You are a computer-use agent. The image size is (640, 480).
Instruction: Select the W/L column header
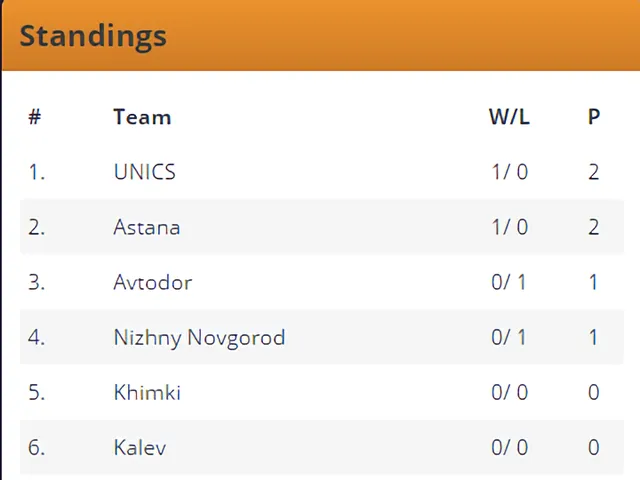click(x=509, y=117)
